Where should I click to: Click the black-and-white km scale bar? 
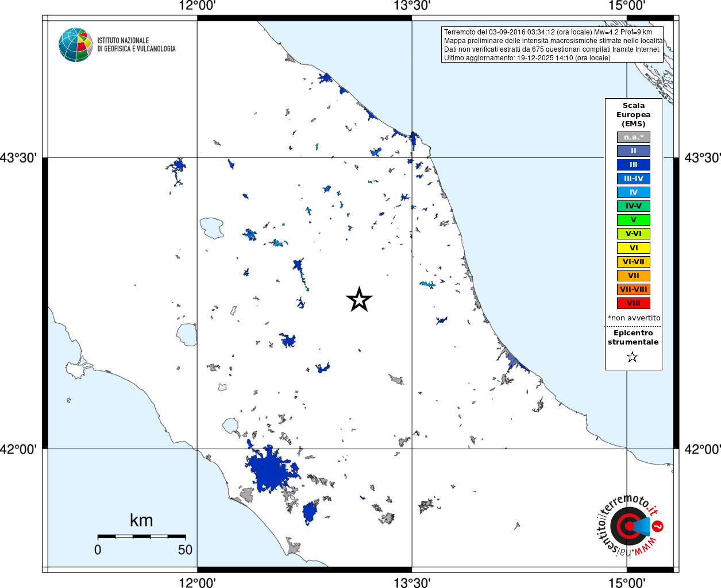(x=141, y=536)
